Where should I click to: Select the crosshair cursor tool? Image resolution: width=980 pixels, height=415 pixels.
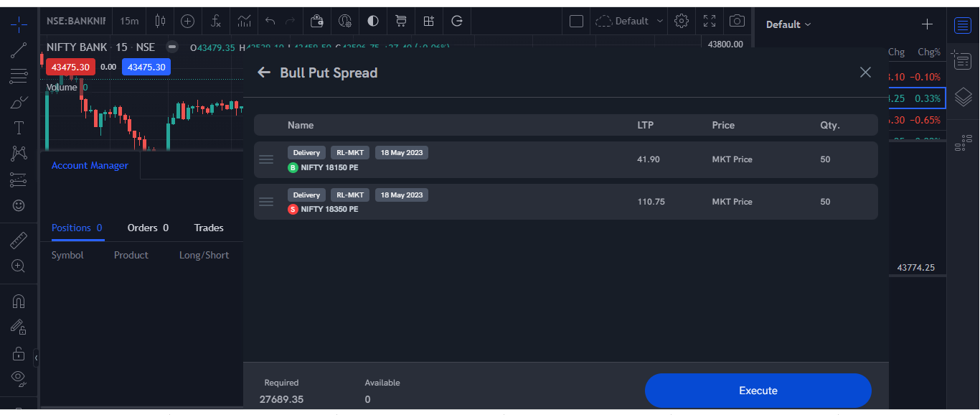point(19,24)
